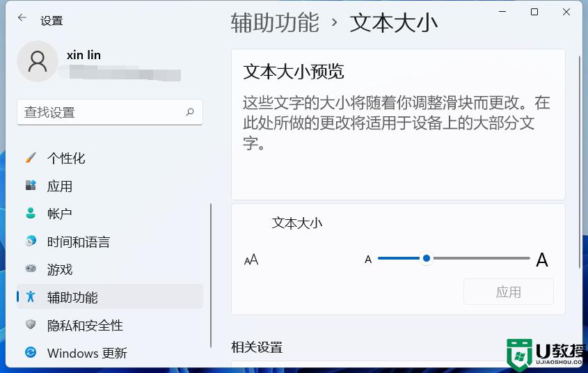Click the 应用 apps icon in the sidebar
The height and width of the screenshot is (373, 588).
click(31, 186)
